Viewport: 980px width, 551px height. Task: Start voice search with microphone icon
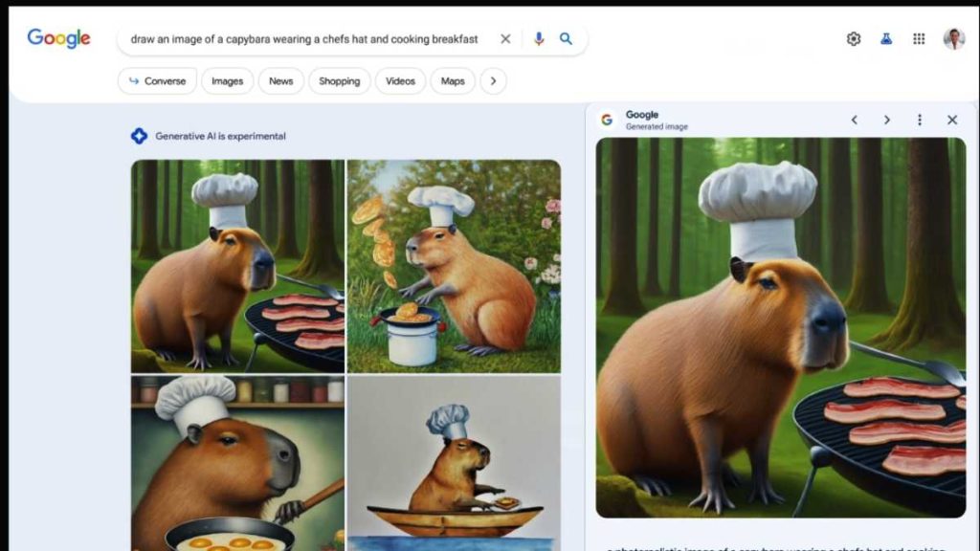[539, 39]
